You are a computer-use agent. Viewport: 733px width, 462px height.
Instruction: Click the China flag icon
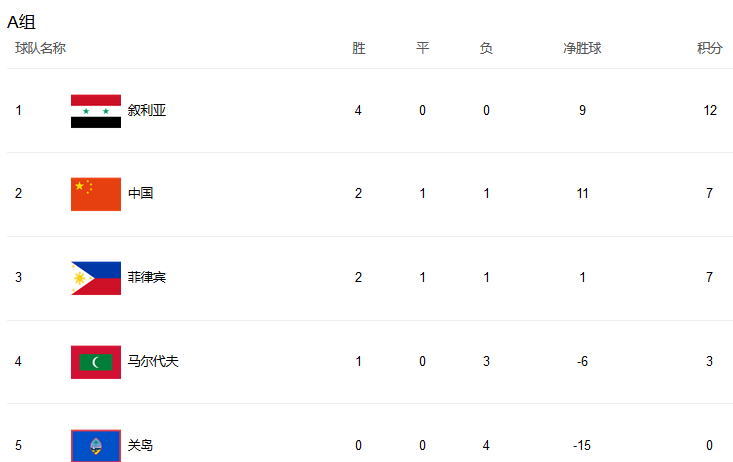click(96, 194)
